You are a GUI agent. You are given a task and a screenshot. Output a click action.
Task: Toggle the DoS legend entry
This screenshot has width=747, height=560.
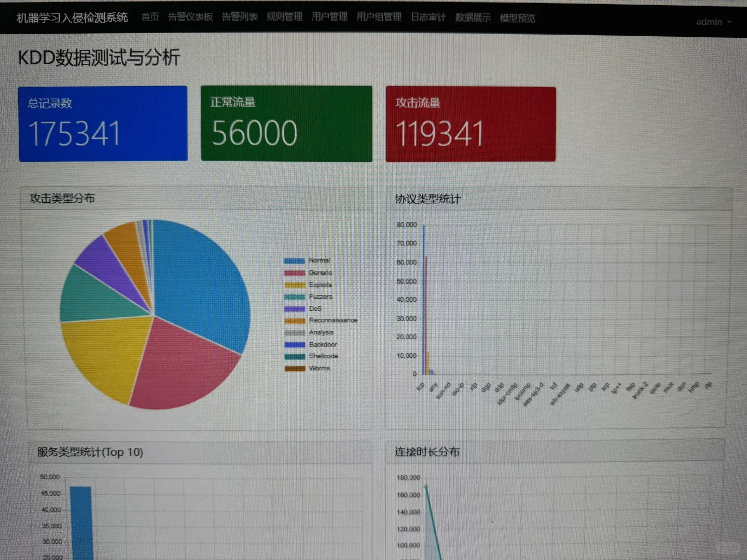(x=303, y=309)
